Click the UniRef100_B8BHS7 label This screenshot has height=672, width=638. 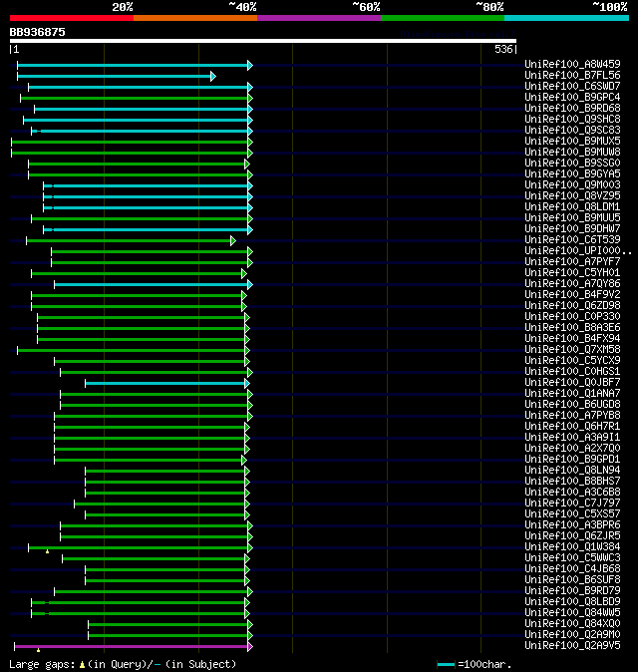point(572,482)
